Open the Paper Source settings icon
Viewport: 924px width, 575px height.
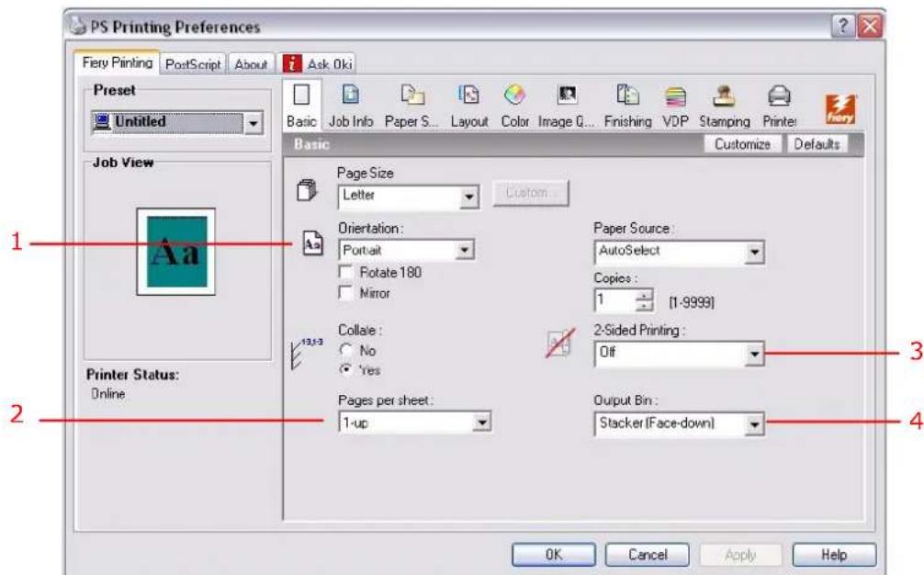411,95
